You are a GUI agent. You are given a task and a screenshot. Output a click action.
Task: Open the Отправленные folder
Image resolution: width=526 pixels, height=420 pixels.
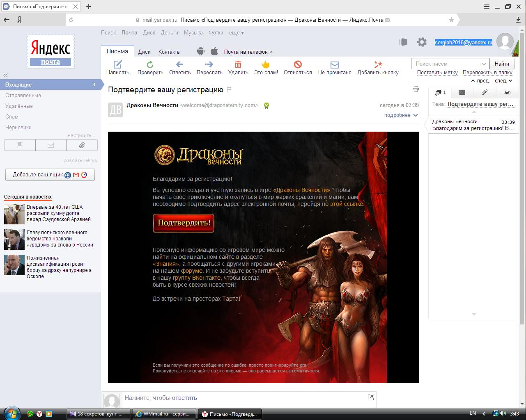pos(23,95)
